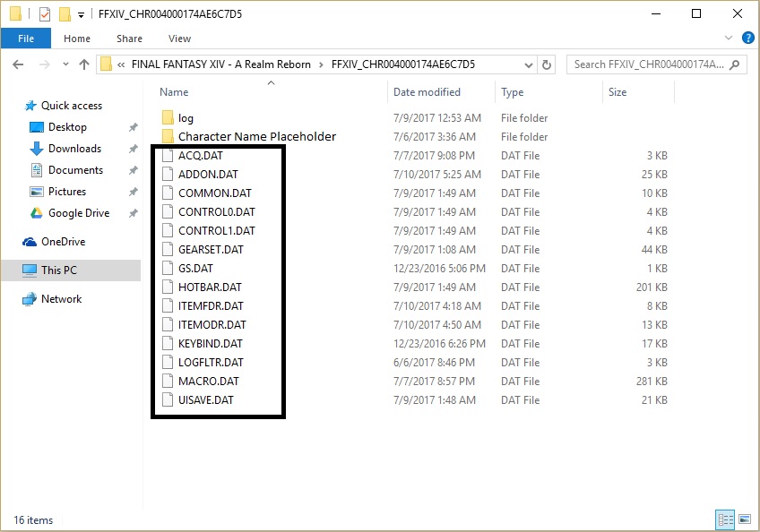
Task: Open the Share ribbon tab
Action: pos(129,39)
